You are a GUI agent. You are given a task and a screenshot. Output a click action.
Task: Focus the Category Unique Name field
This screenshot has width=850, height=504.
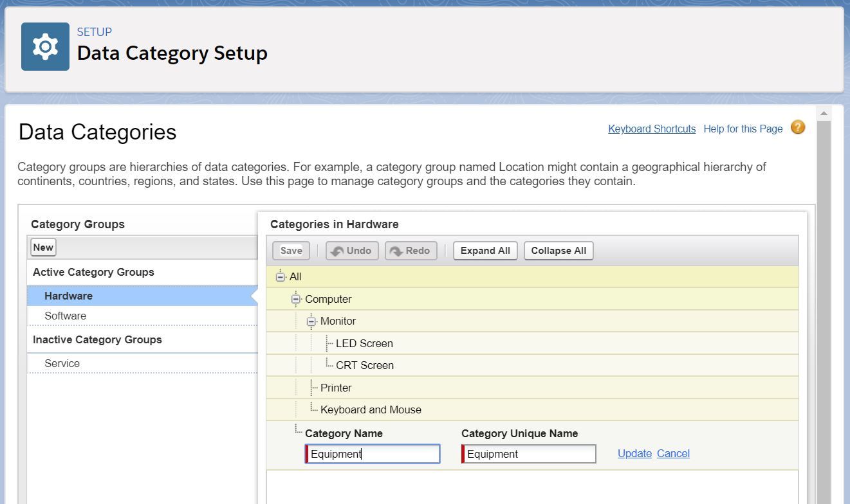coord(530,454)
